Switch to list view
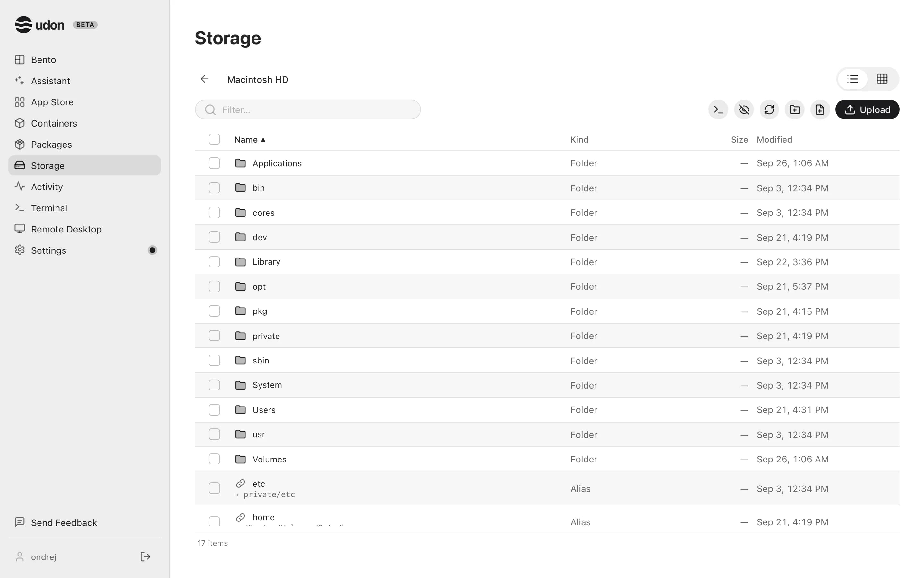The width and height of the screenshot is (924, 578). coord(852,79)
